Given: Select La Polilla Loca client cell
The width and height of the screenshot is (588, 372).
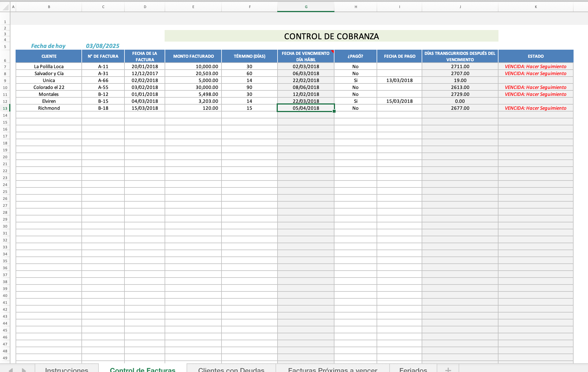Looking at the screenshot, I should tap(49, 66).
